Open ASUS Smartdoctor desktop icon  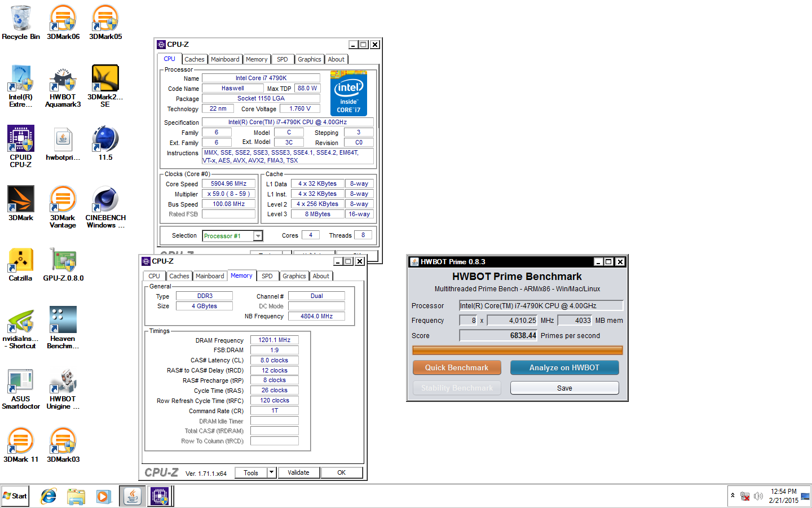pyautogui.click(x=21, y=389)
